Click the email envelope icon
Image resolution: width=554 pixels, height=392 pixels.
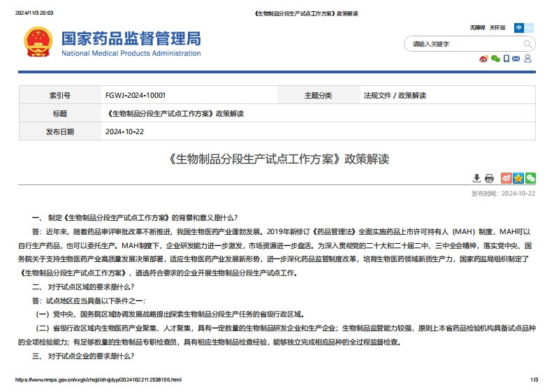click(x=516, y=59)
